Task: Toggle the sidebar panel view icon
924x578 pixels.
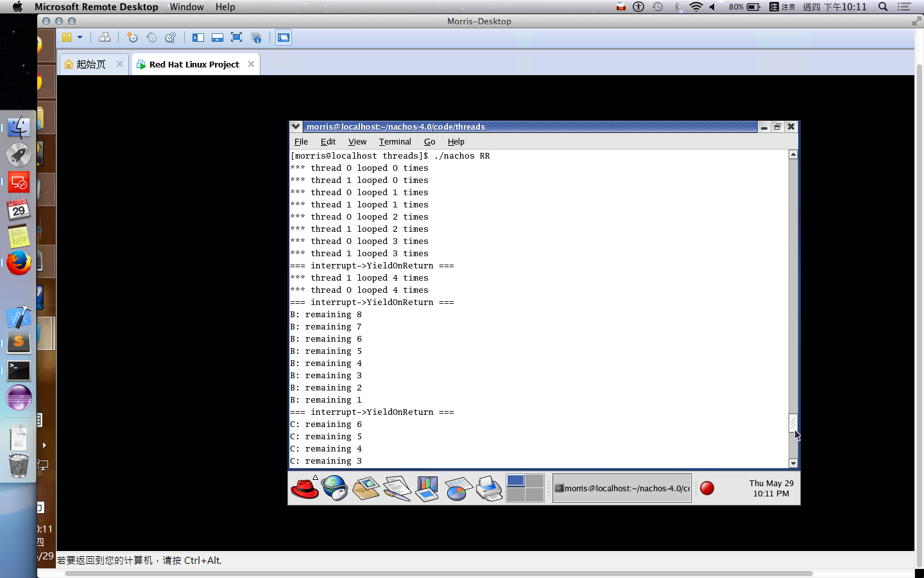Action: (198, 37)
